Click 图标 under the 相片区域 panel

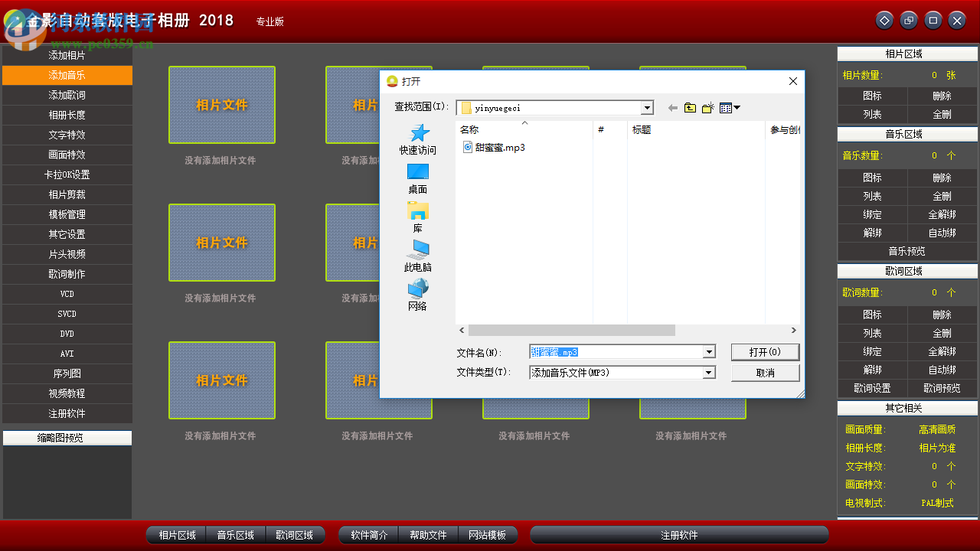873,96
